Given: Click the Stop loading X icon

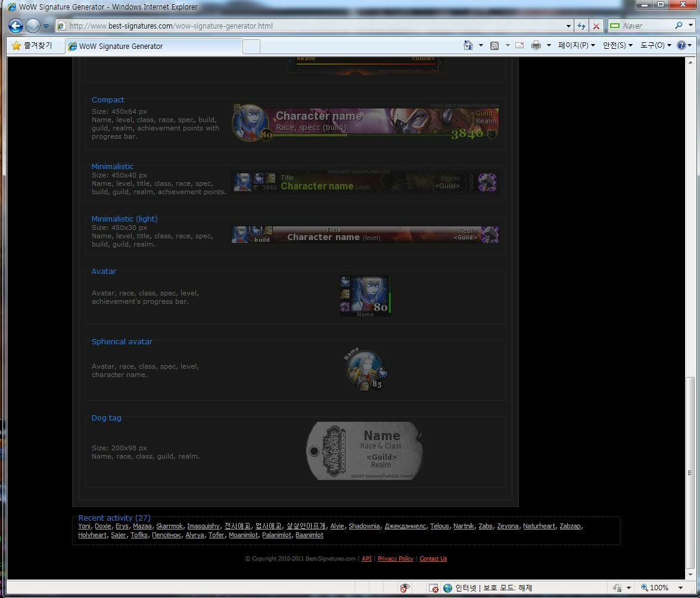Looking at the screenshot, I should tap(596, 26).
